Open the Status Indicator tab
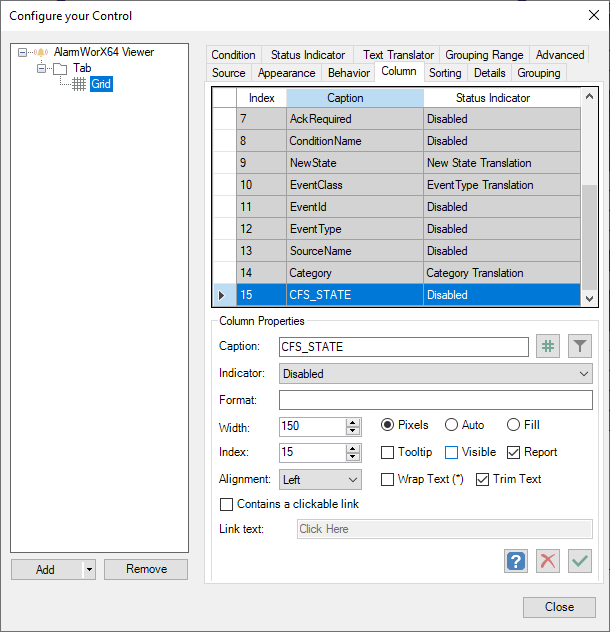 click(x=307, y=55)
